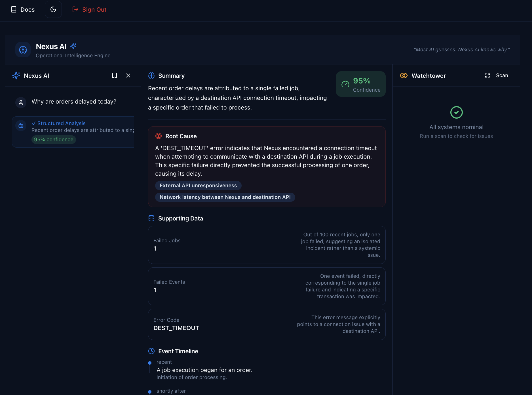This screenshot has height=395, width=532.
Task: Click the 95% Confidence gauge
Action: 360,84
